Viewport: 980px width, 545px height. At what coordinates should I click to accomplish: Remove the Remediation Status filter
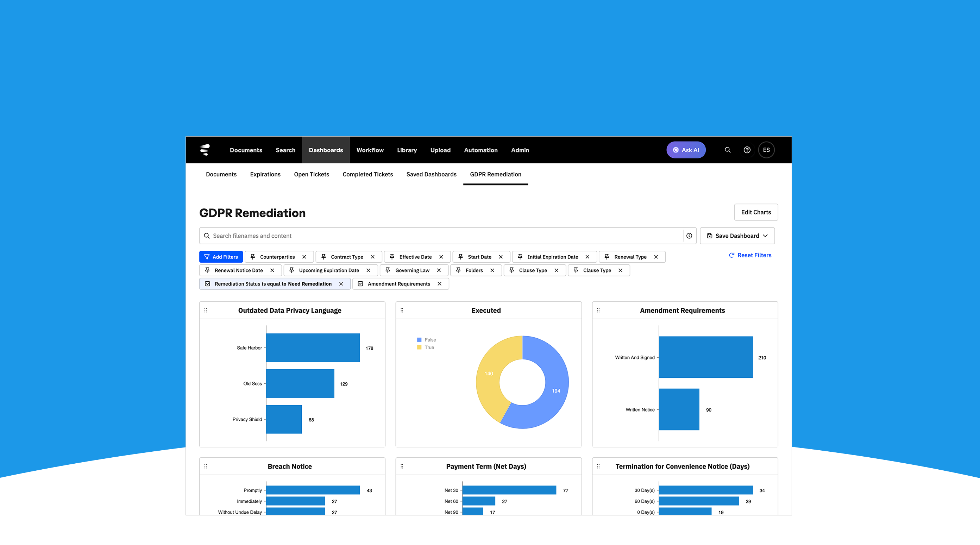(341, 284)
